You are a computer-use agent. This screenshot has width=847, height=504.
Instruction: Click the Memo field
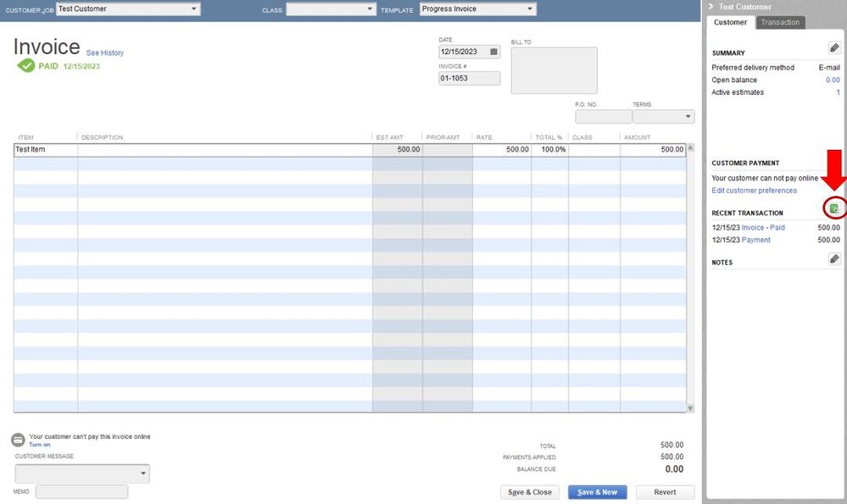tap(81, 491)
